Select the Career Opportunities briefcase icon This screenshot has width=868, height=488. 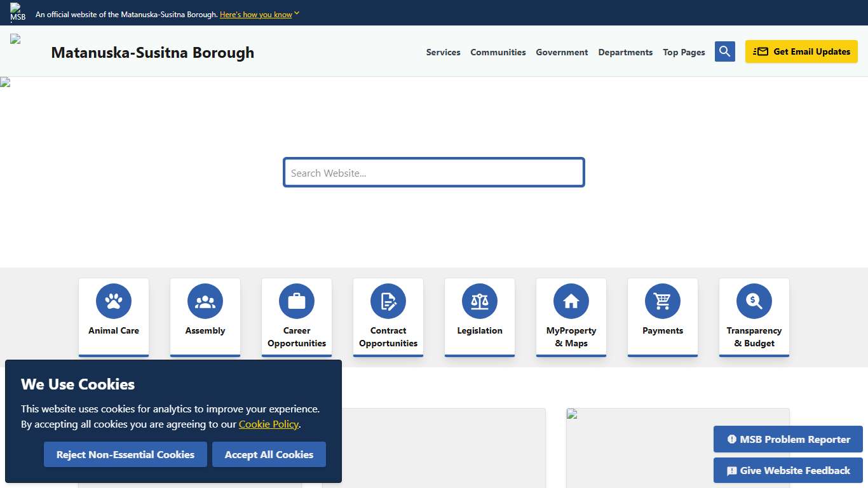pos(297,301)
